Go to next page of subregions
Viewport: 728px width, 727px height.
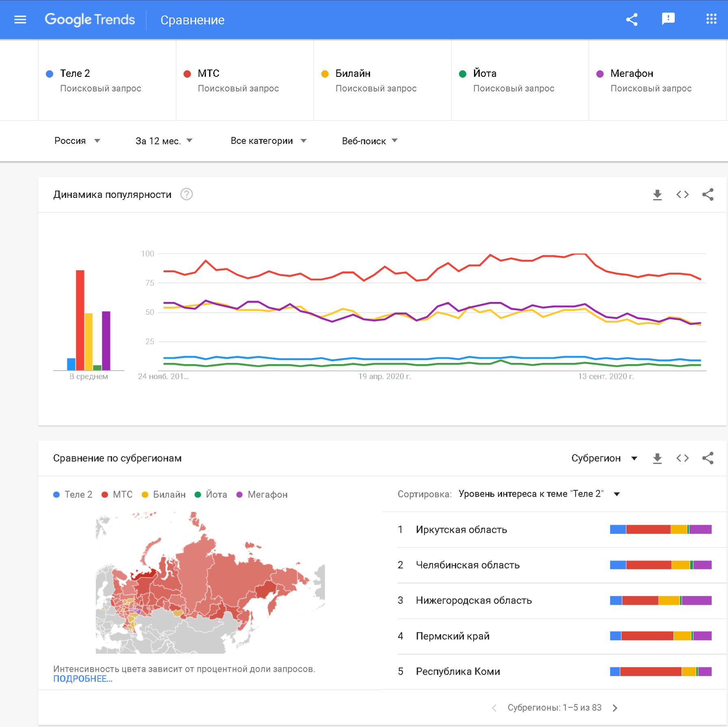click(x=615, y=708)
